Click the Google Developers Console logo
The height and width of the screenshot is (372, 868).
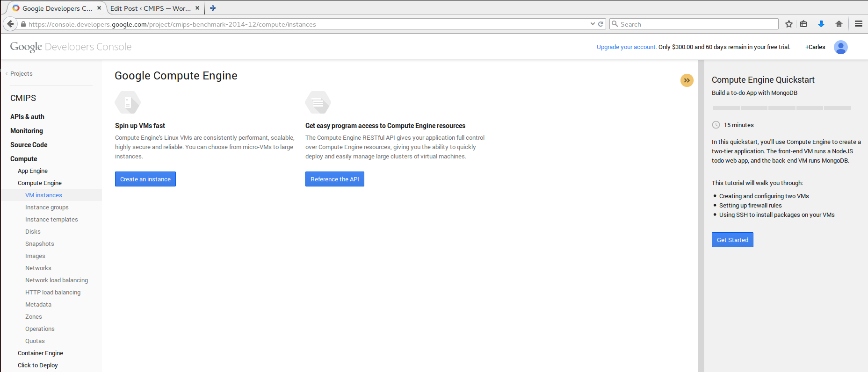pyautogui.click(x=71, y=47)
